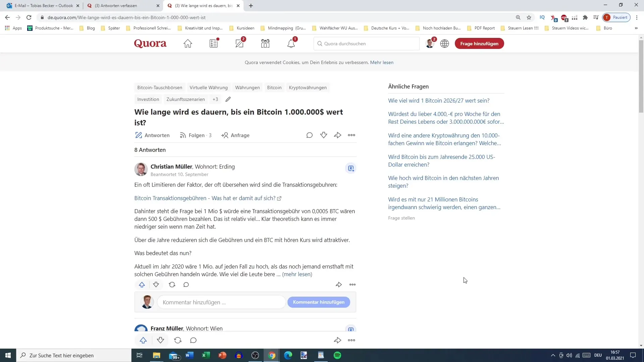Open the Bitcoin-Tauschbörsen topic tag
The image size is (644, 362).
[x=160, y=87]
